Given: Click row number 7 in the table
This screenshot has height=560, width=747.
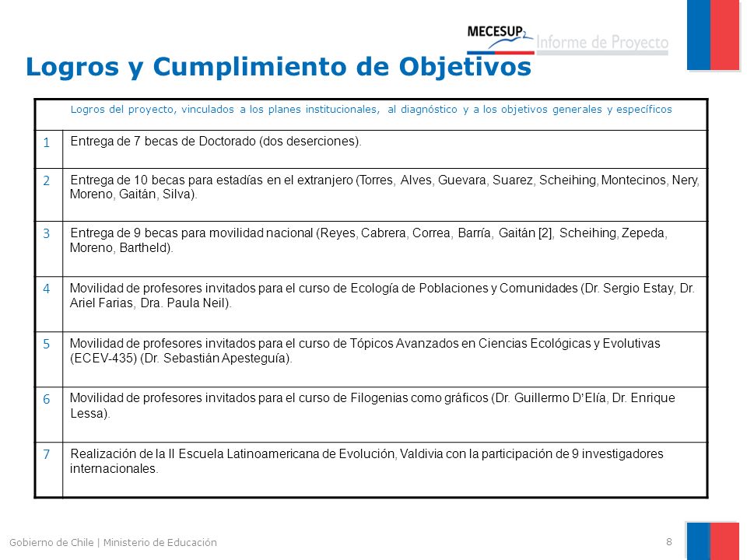Looking at the screenshot, I should pos(47,455).
